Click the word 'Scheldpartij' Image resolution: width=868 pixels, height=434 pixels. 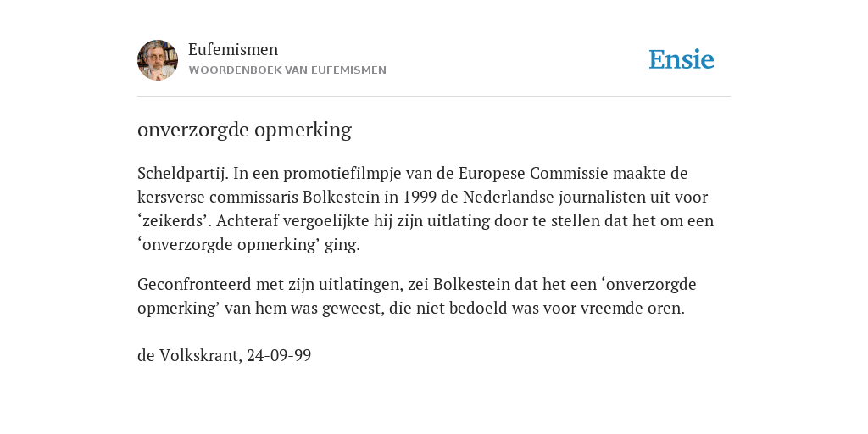click(183, 174)
